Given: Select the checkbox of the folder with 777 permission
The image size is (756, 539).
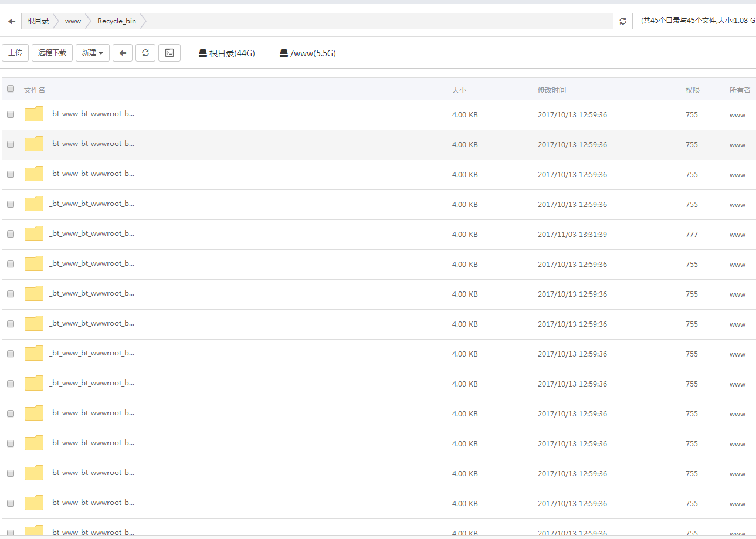Looking at the screenshot, I should pos(11,235).
